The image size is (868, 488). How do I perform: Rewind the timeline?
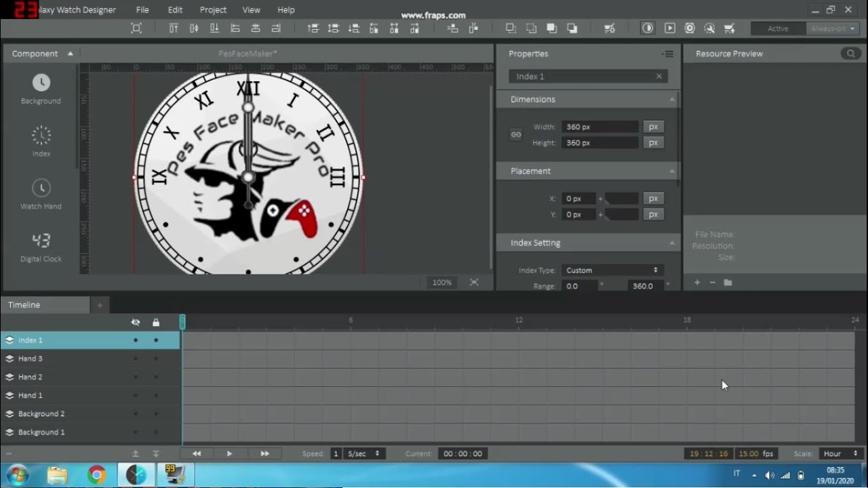tap(197, 453)
